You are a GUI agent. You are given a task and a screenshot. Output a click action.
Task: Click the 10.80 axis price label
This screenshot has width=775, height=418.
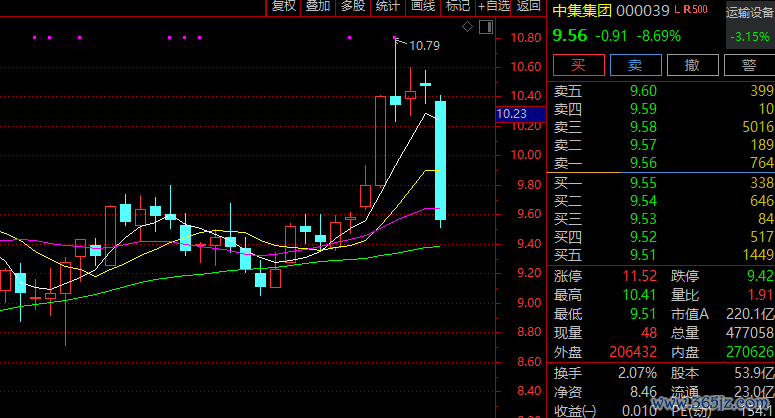[525, 38]
